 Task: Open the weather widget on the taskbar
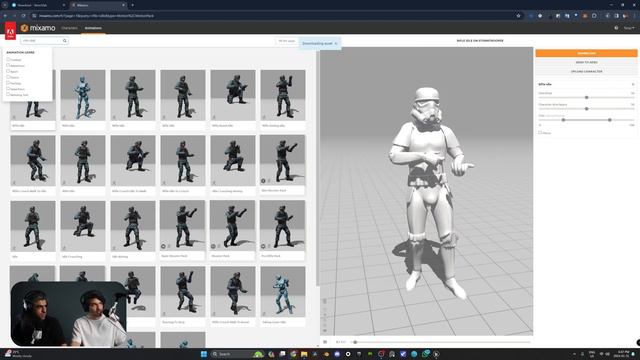(x=17, y=354)
